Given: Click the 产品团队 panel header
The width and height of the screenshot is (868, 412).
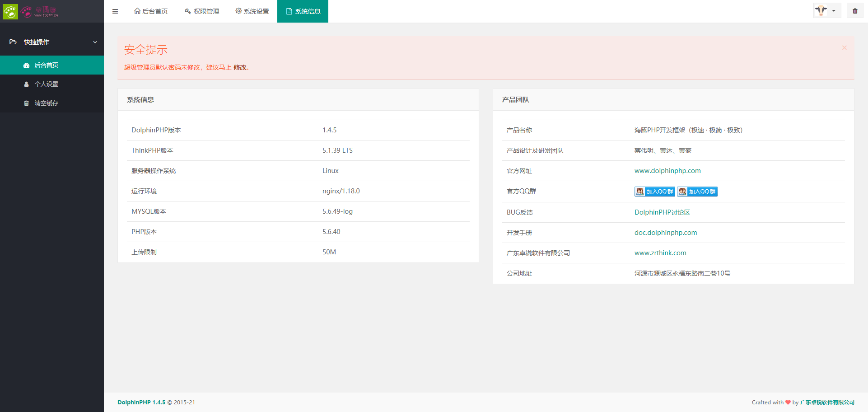Looking at the screenshot, I should [x=673, y=100].
